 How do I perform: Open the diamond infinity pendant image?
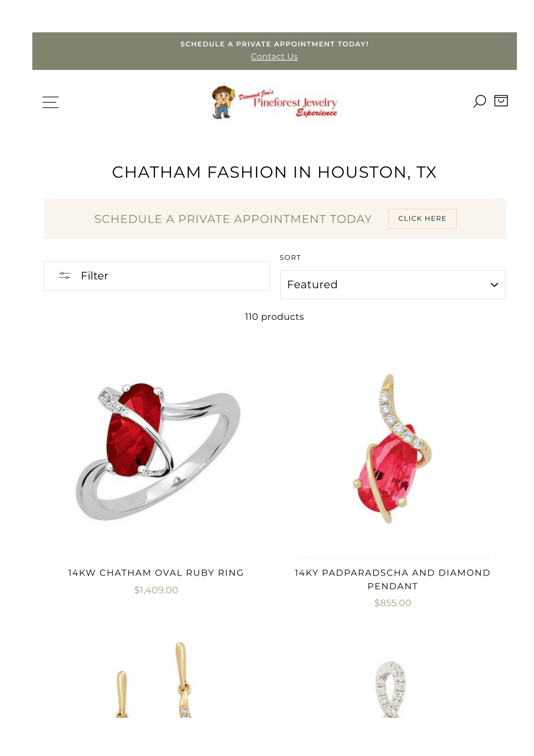point(391,689)
